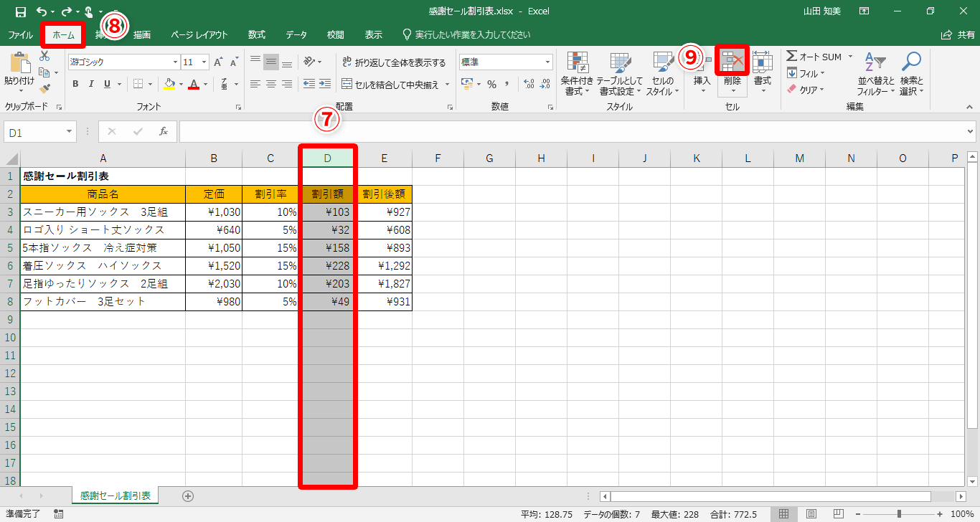
Task: Switch to the 表示 tab
Action: (x=373, y=34)
